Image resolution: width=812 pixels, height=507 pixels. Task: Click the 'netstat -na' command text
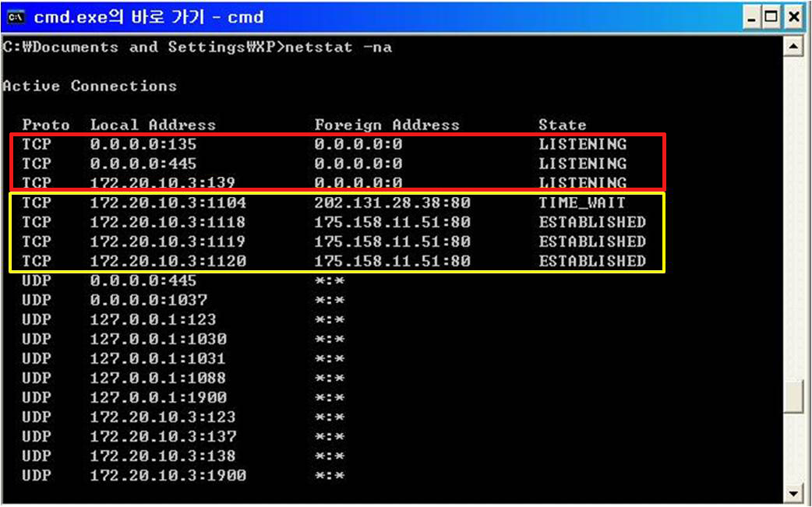coord(339,48)
